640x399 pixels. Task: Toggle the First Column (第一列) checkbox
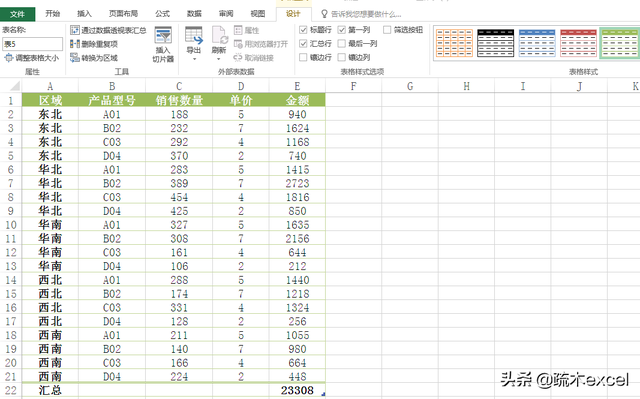coord(342,30)
